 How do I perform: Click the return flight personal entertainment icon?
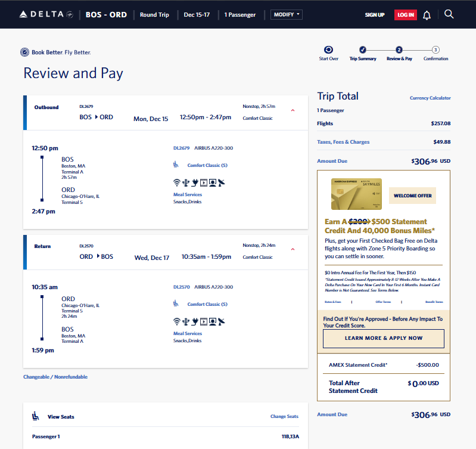tap(213, 321)
